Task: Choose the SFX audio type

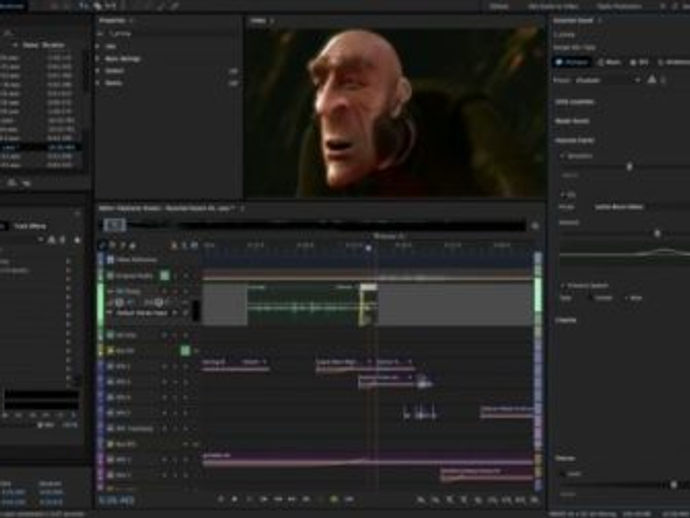Action: click(639, 62)
